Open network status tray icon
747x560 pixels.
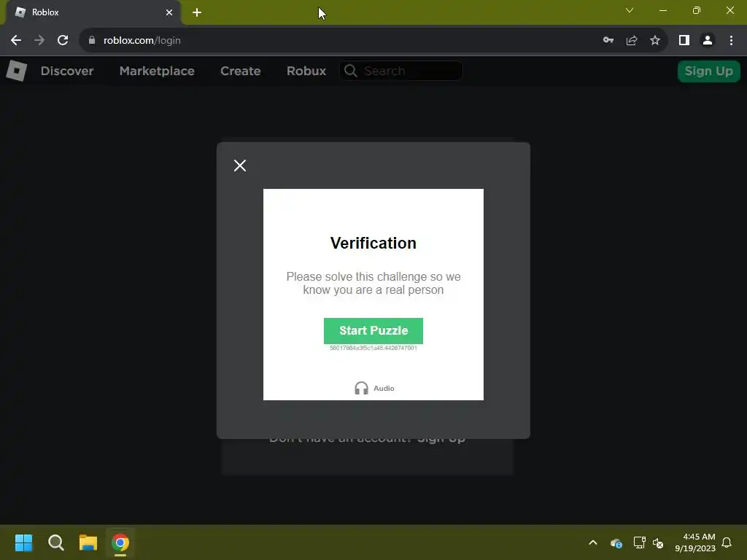tap(639, 542)
